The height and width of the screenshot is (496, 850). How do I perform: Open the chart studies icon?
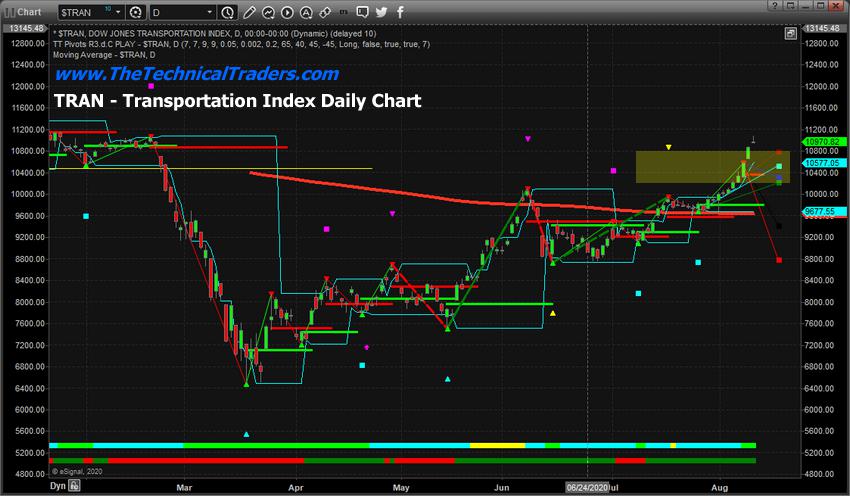pos(268,12)
